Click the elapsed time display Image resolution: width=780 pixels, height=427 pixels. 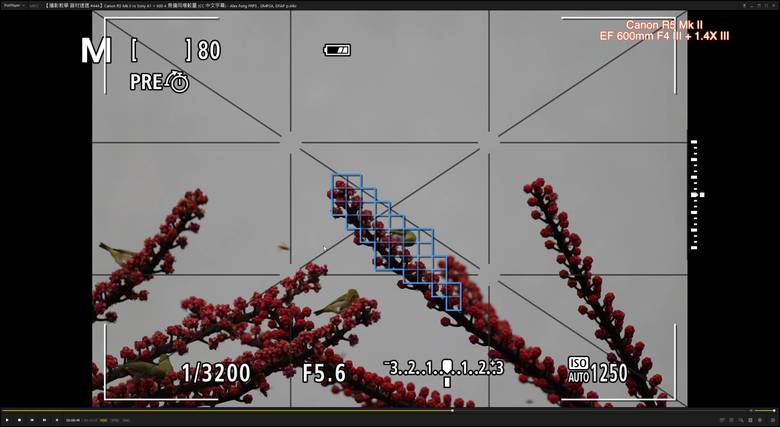[x=73, y=420]
